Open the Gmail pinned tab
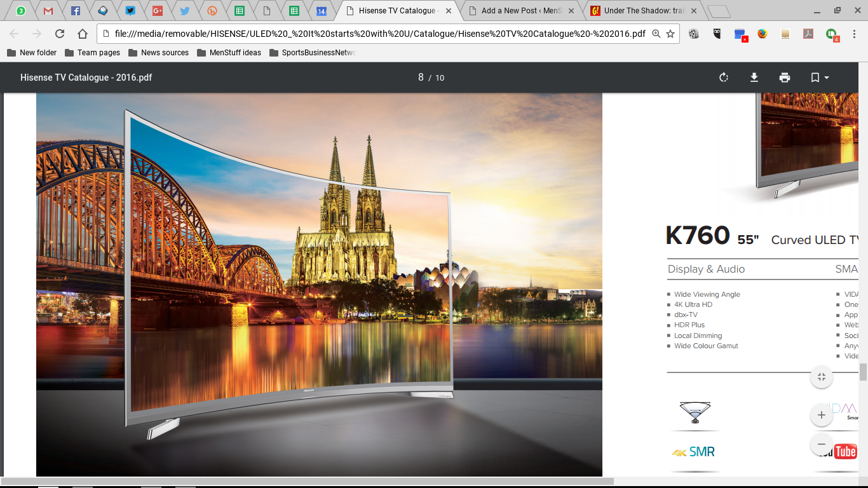Screen dimensions: 868x488 tap(48, 11)
